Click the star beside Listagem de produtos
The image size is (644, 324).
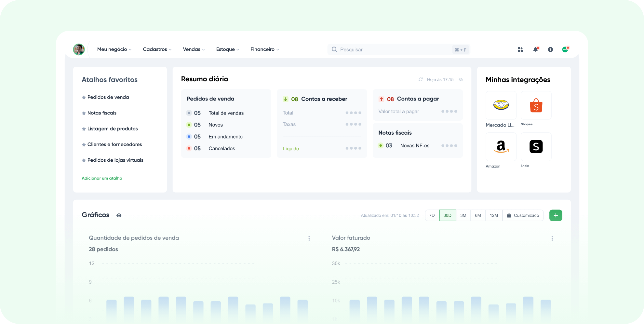pos(84,129)
